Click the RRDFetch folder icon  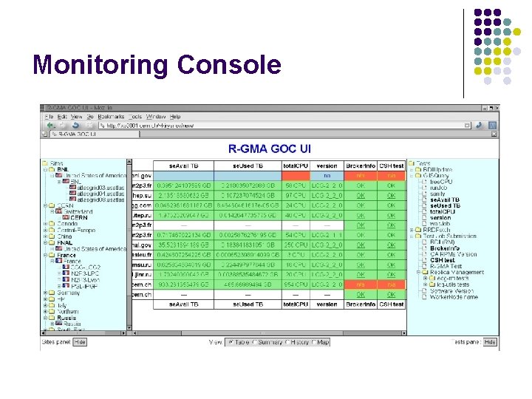point(418,230)
